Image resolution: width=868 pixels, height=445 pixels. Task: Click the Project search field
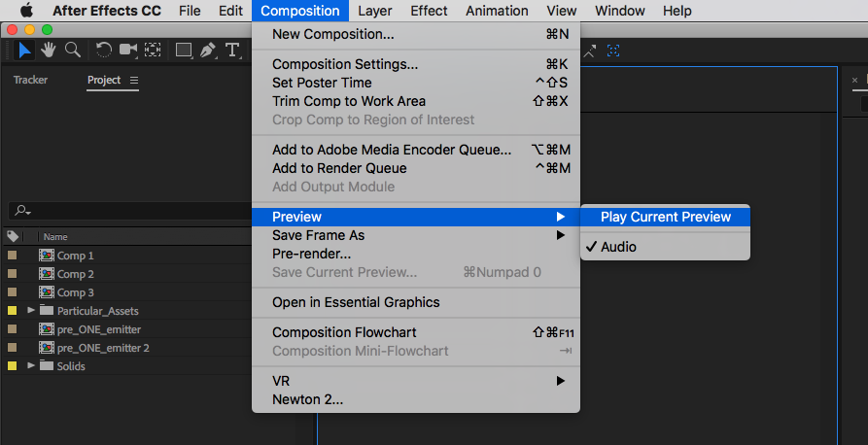pyautogui.click(x=130, y=211)
